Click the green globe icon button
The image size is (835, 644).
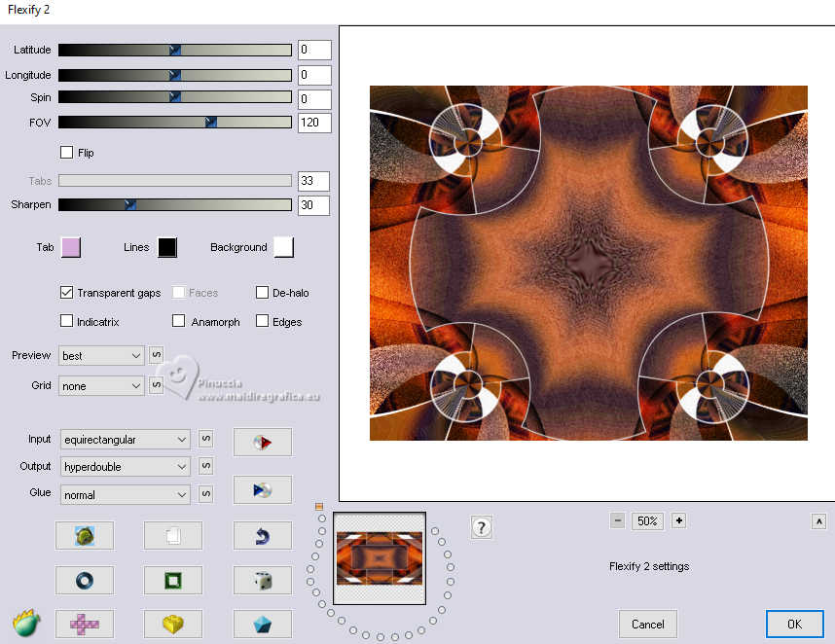click(x=85, y=535)
